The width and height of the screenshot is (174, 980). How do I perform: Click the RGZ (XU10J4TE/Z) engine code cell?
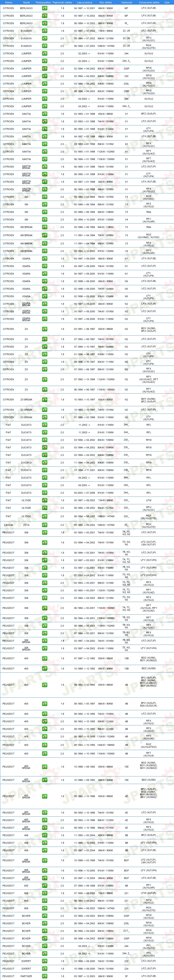[x=149, y=745]
